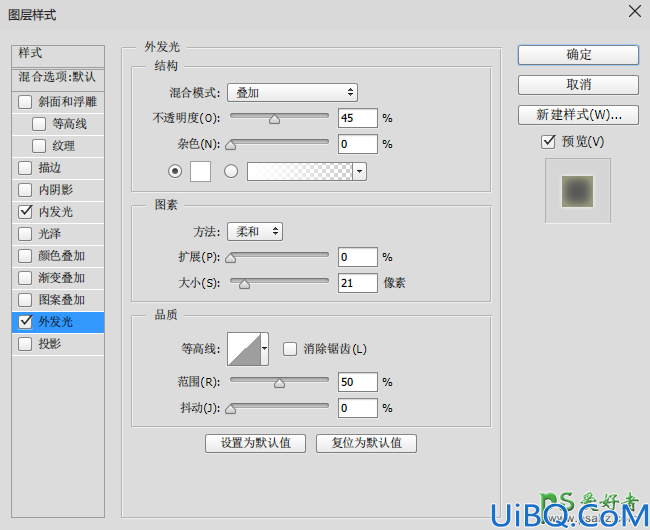The height and width of the screenshot is (530, 650).
Task: Click the 确定 button
Action: click(x=578, y=55)
